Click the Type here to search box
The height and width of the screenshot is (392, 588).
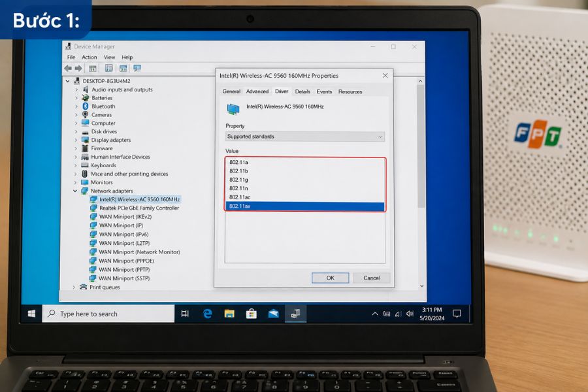click(108, 314)
